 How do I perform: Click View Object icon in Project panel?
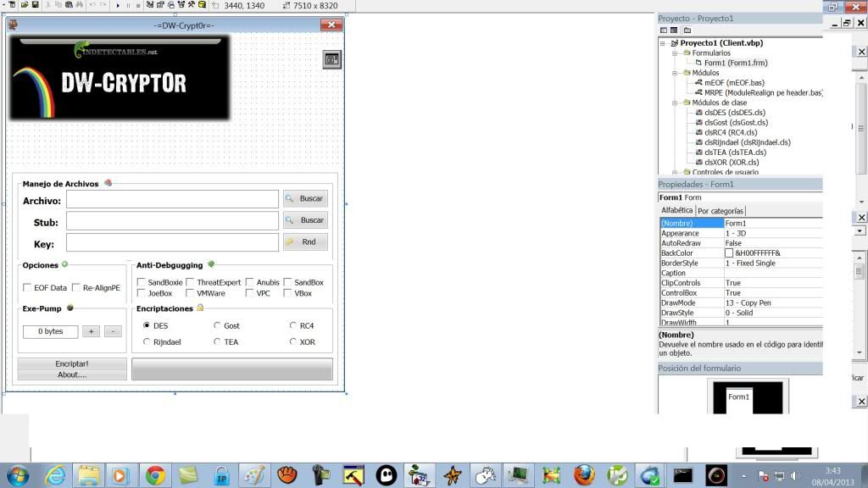click(674, 30)
